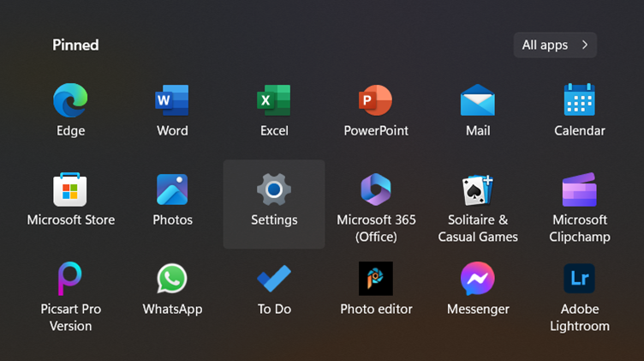
Task: Open the Settings gear icon
Action: [x=274, y=190]
